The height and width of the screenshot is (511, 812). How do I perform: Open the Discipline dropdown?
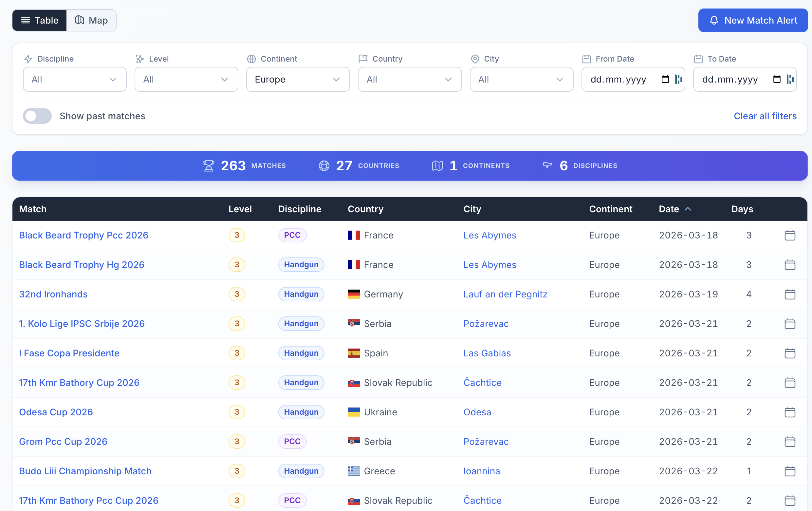click(x=75, y=79)
